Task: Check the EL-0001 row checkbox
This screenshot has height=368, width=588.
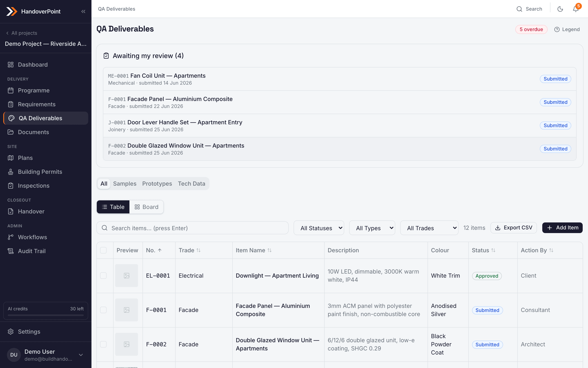Action: pos(103,276)
